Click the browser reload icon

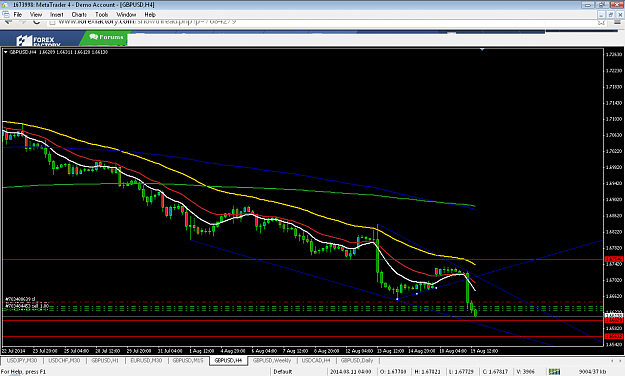coord(37,21)
